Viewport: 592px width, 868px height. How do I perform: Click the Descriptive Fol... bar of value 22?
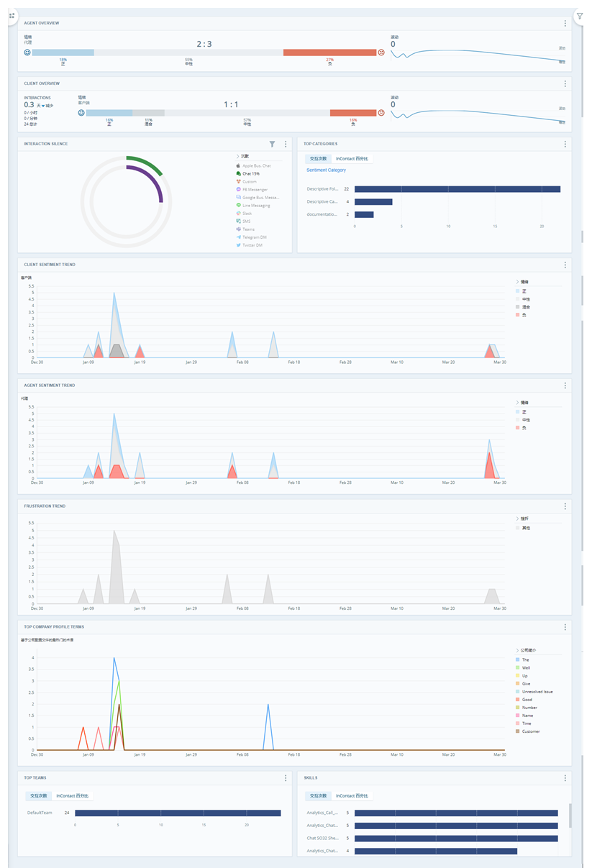[x=457, y=189]
